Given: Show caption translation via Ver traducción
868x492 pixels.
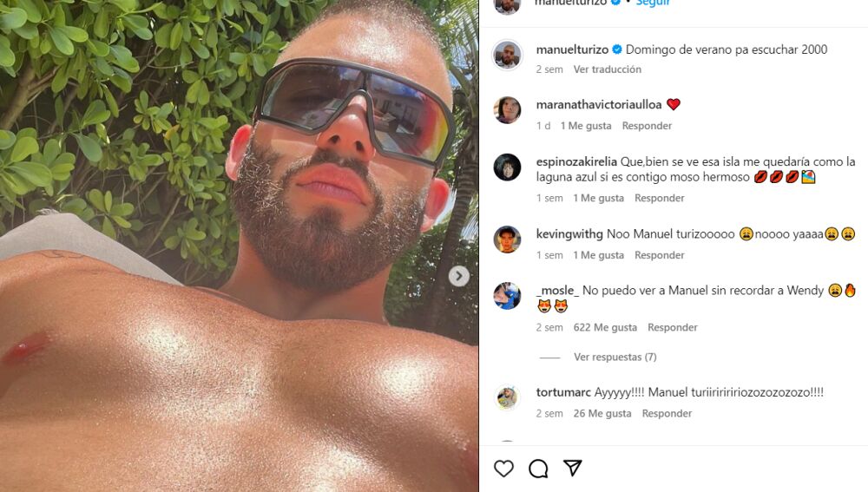Looking at the screenshot, I should click(608, 69).
